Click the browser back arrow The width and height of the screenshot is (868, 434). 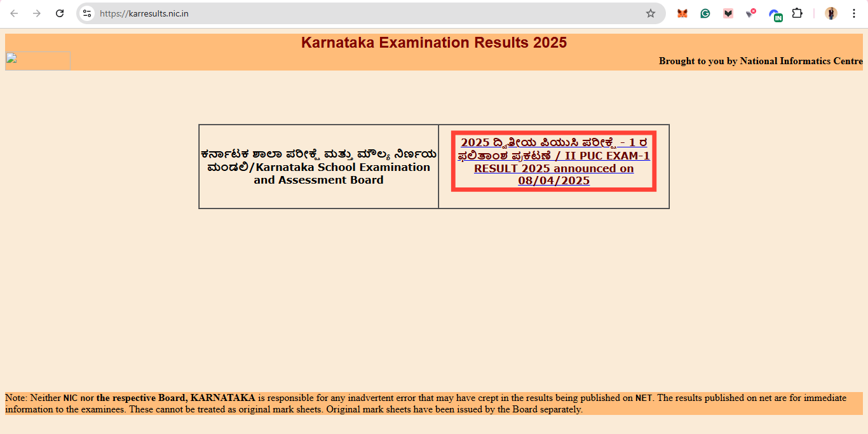pos(14,13)
